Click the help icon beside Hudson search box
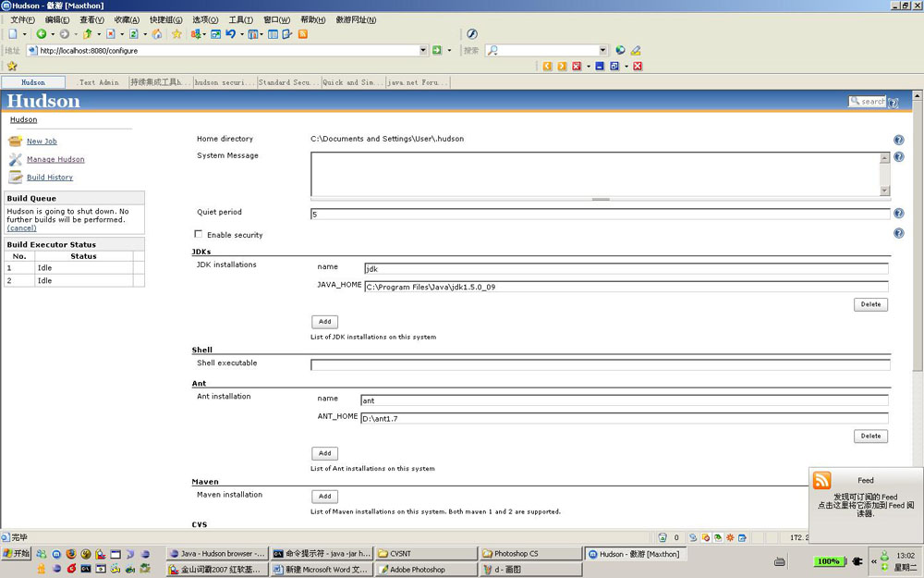This screenshot has width=924, height=578. pyautogui.click(x=894, y=103)
